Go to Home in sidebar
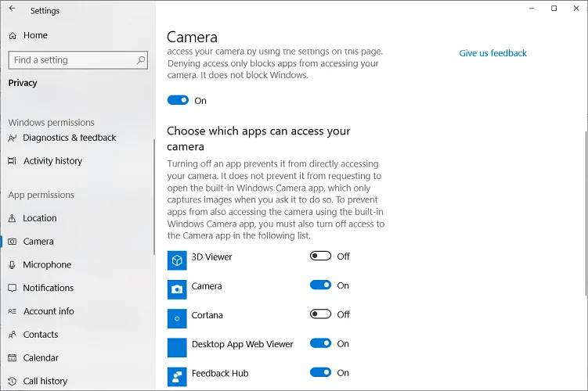This screenshot has height=391, width=588. 36,35
